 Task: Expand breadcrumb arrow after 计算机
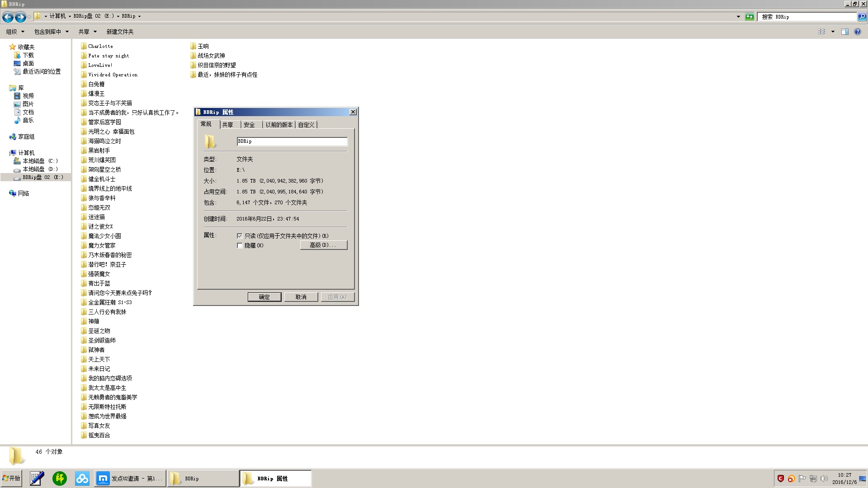(70, 16)
